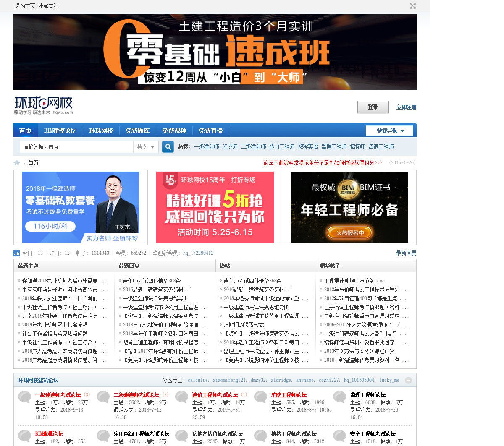
Task: Click 收藏本站 link at top
Action: pos(48,6)
